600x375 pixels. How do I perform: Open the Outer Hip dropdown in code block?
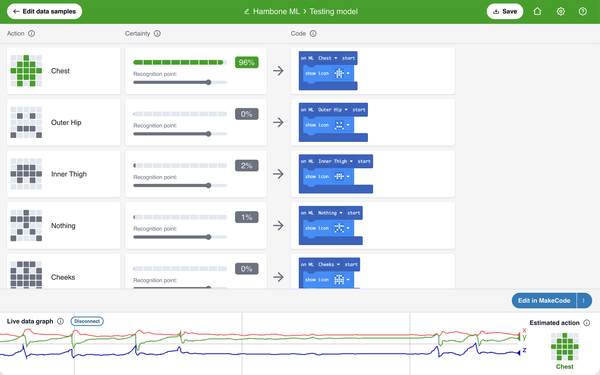tap(333, 110)
